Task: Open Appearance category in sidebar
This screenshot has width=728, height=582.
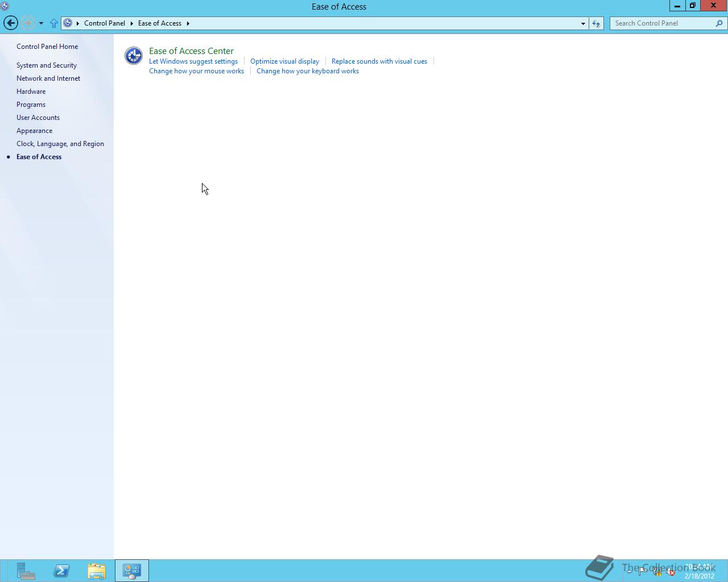Action: pyautogui.click(x=35, y=131)
